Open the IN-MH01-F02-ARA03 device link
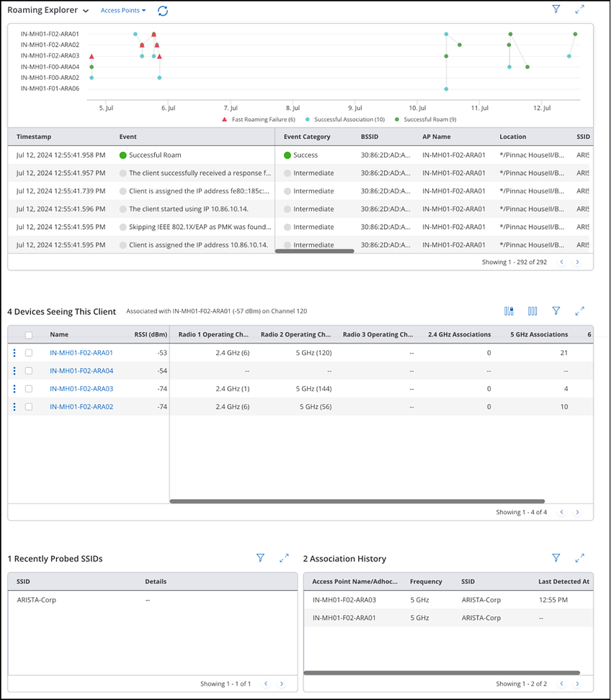 (x=81, y=389)
